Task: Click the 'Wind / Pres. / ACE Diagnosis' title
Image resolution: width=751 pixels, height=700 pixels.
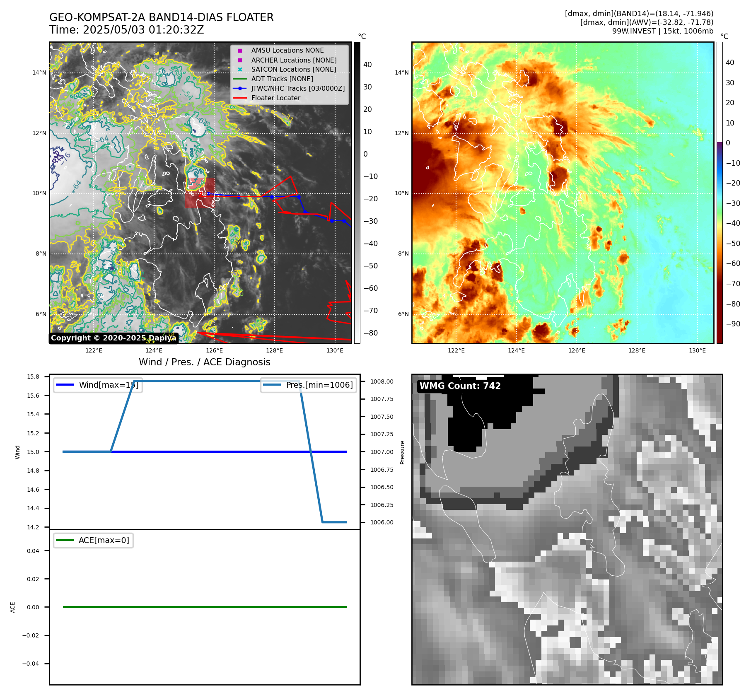Action: coord(205,362)
